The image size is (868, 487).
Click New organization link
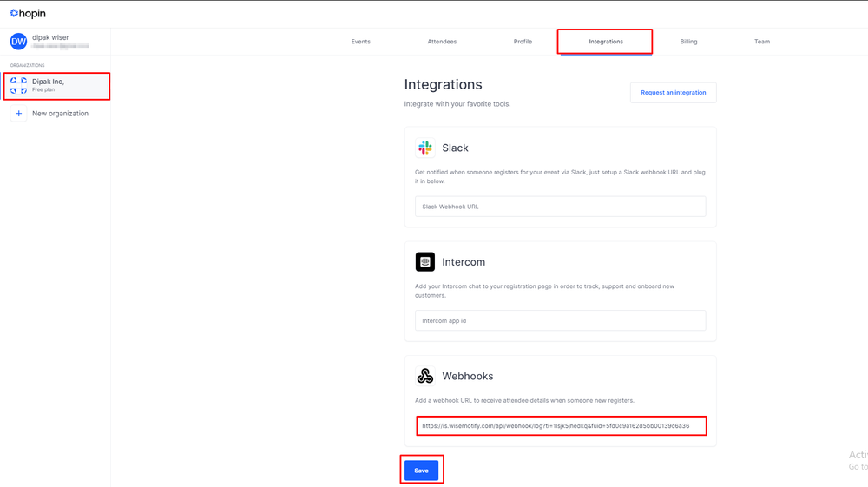pos(60,114)
